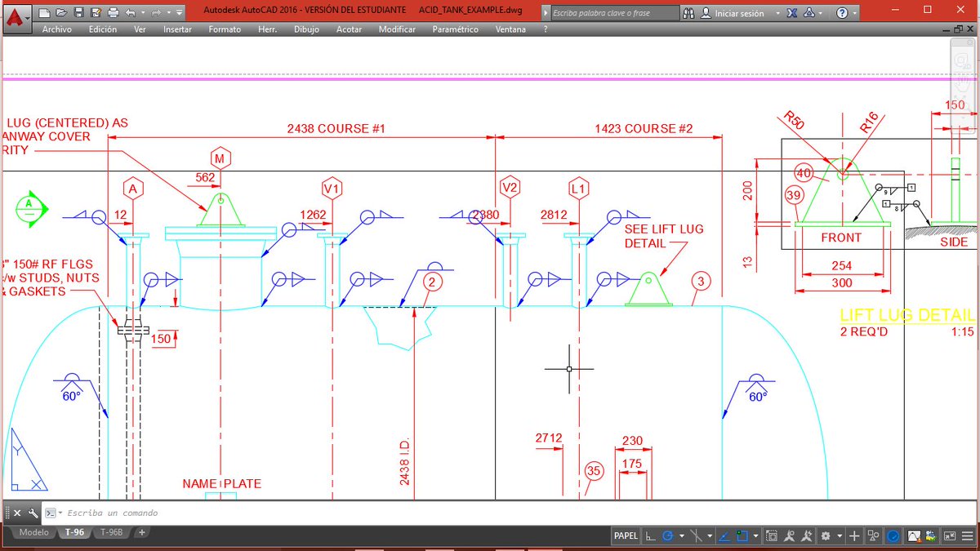The image size is (980, 551).
Task: Expand the undo history arrow
Action: tap(143, 13)
